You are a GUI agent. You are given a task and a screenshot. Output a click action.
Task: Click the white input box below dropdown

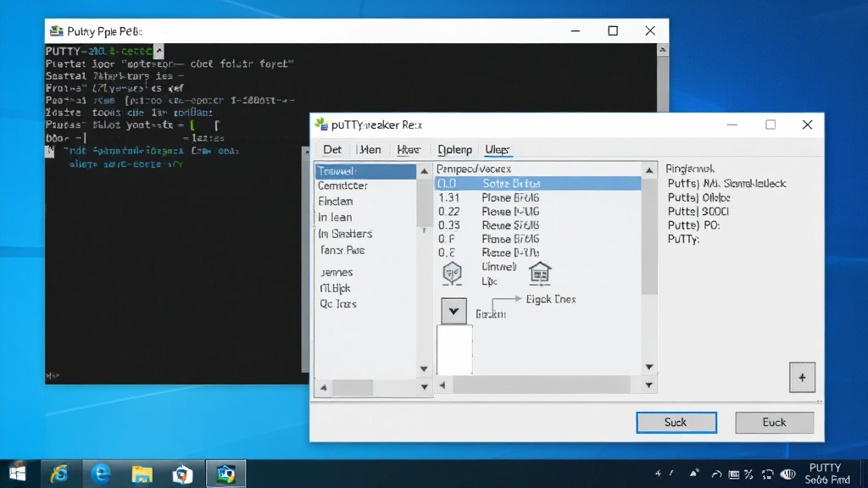click(454, 350)
